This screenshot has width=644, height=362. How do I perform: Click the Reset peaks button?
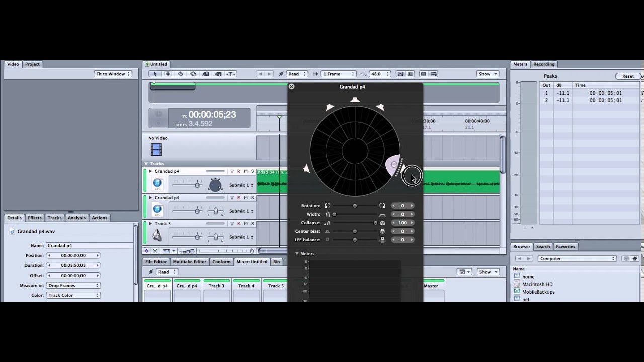628,76
